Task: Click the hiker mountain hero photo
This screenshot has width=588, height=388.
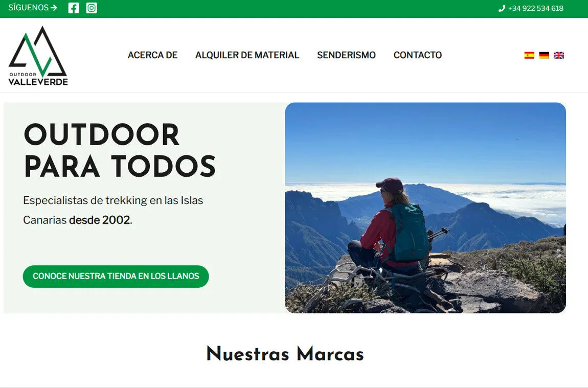Action: (x=425, y=208)
